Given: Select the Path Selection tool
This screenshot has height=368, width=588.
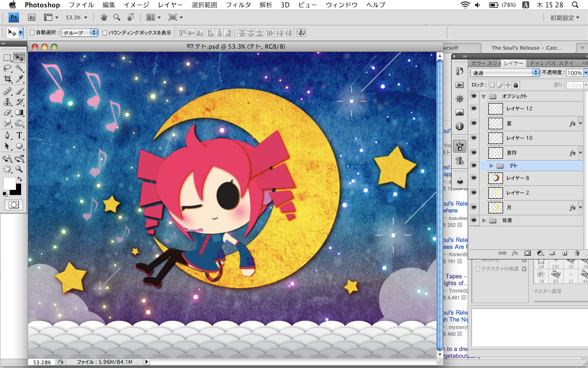Looking at the screenshot, I should tap(7, 146).
